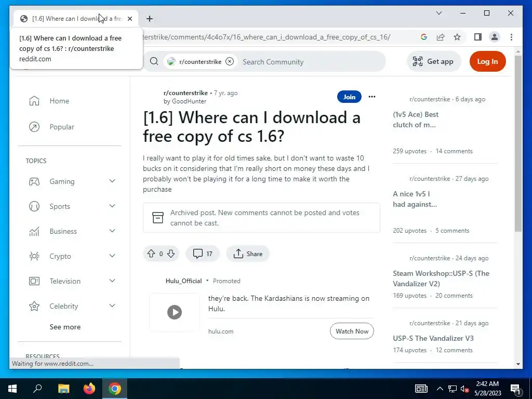Click the page vertical scrollbar thumb

coord(518,143)
